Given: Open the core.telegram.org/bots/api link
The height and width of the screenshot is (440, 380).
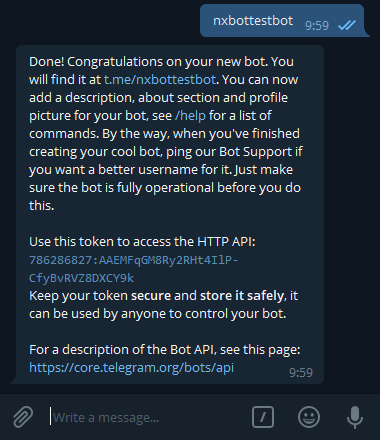Looking at the screenshot, I should tap(131, 368).
